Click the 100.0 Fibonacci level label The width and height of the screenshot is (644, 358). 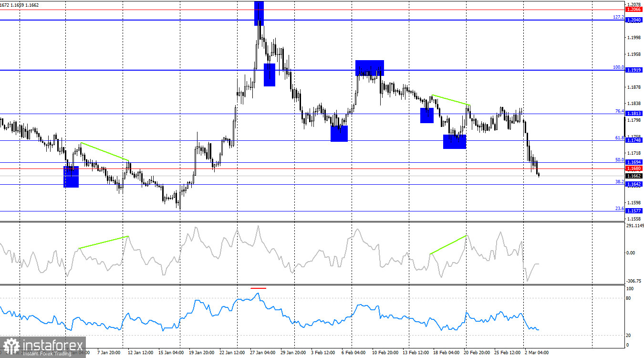pyautogui.click(x=619, y=67)
